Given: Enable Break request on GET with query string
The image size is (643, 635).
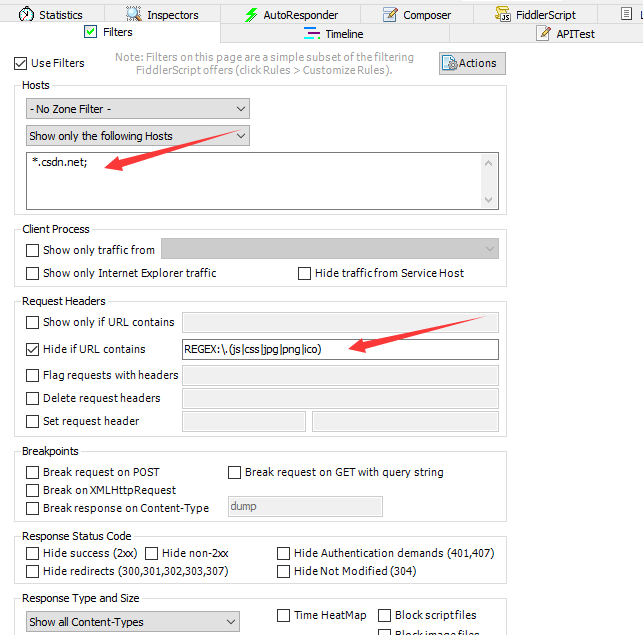Looking at the screenshot, I should click(x=235, y=473).
